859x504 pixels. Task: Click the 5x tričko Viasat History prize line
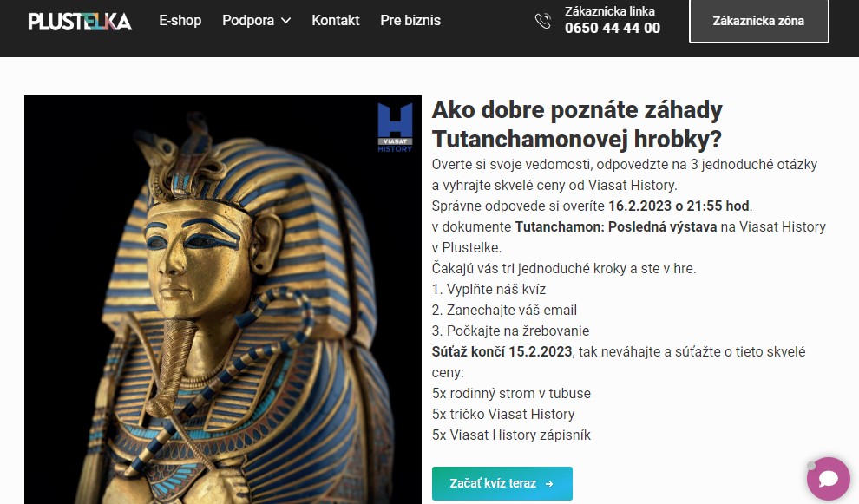coord(503,414)
